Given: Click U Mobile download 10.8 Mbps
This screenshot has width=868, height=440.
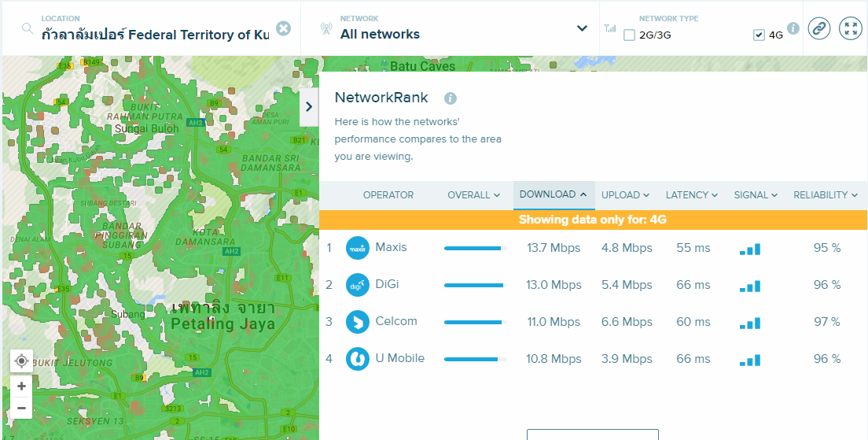Looking at the screenshot, I should [554, 359].
